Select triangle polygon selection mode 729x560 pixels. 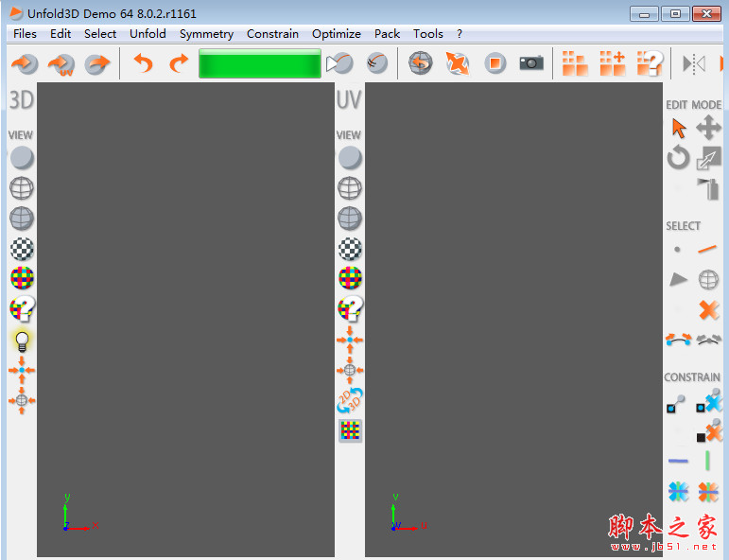click(678, 280)
